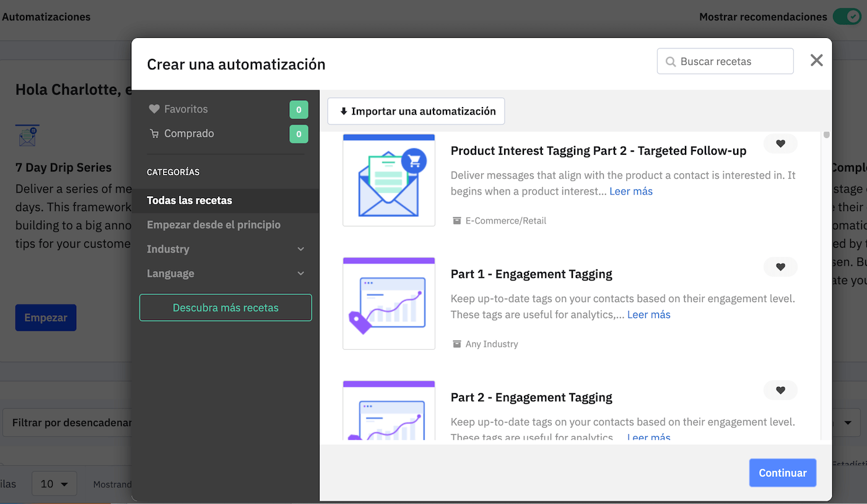Click the 7 Day Drip Series envelope icon

27,136
